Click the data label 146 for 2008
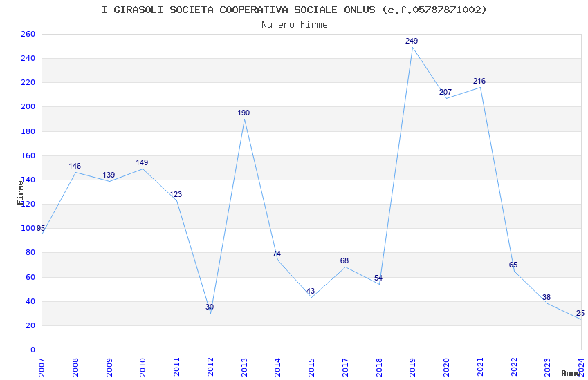The width and height of the screenshot is (588, 380). click(75, 166)
